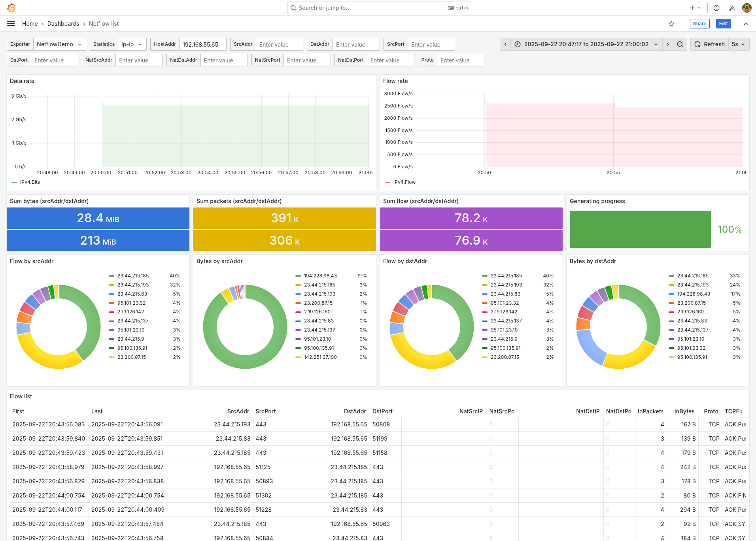Star the Netflow list dashboard

coord(671,24)
